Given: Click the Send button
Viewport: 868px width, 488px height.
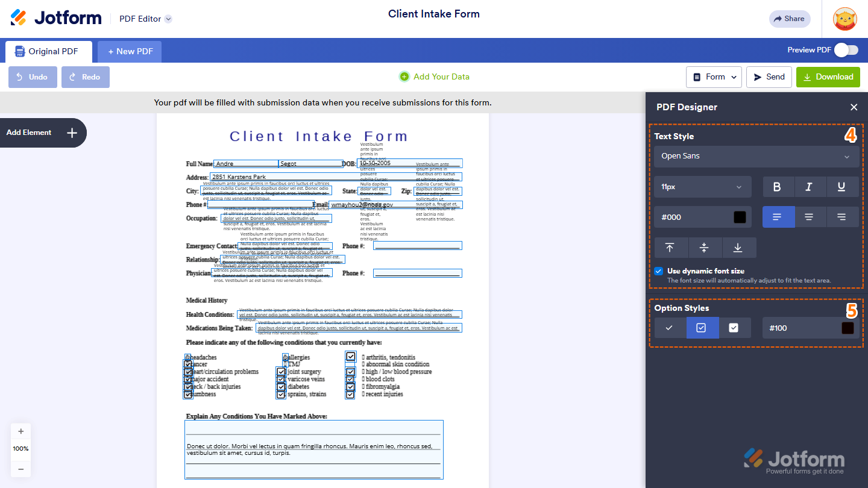Looking at the screenshot, I should click(x=769, y=77).
